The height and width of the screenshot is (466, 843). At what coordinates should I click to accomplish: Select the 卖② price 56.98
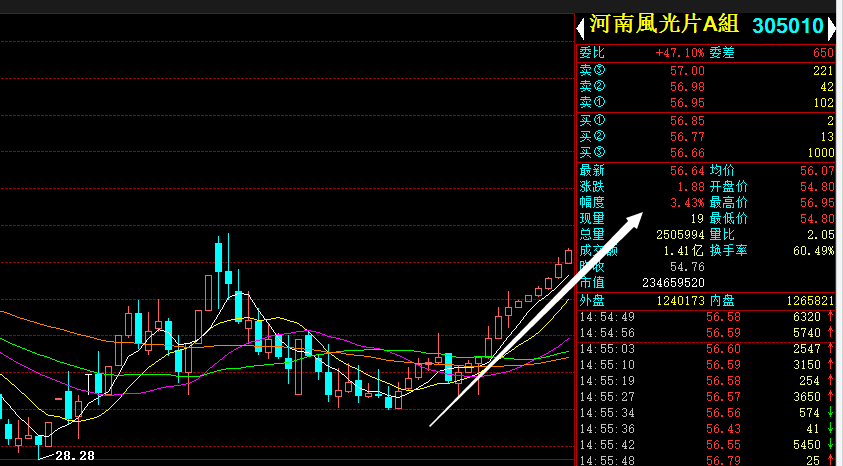coord(687,87)
